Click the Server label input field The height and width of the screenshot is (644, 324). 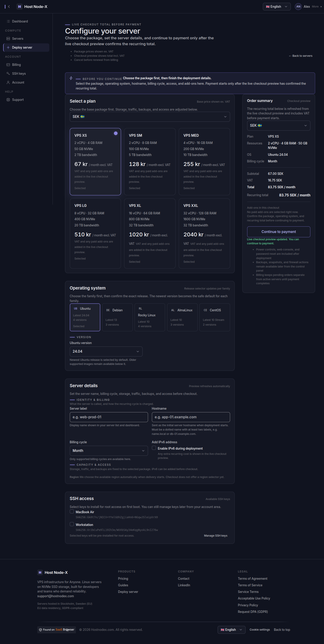tap(109, 417)
